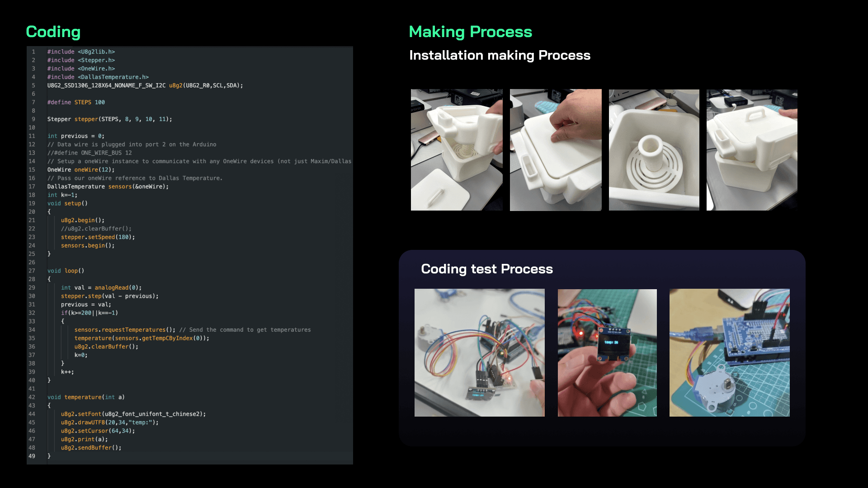Click the u8g2.sendBuffer() line
The height and width of the screenshot is (488, 868).
(91, 448)
